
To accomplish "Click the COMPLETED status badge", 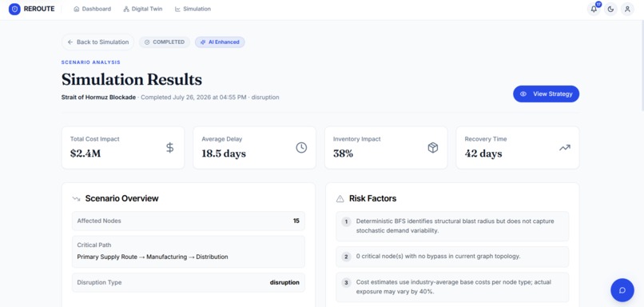I will point(165,42).
